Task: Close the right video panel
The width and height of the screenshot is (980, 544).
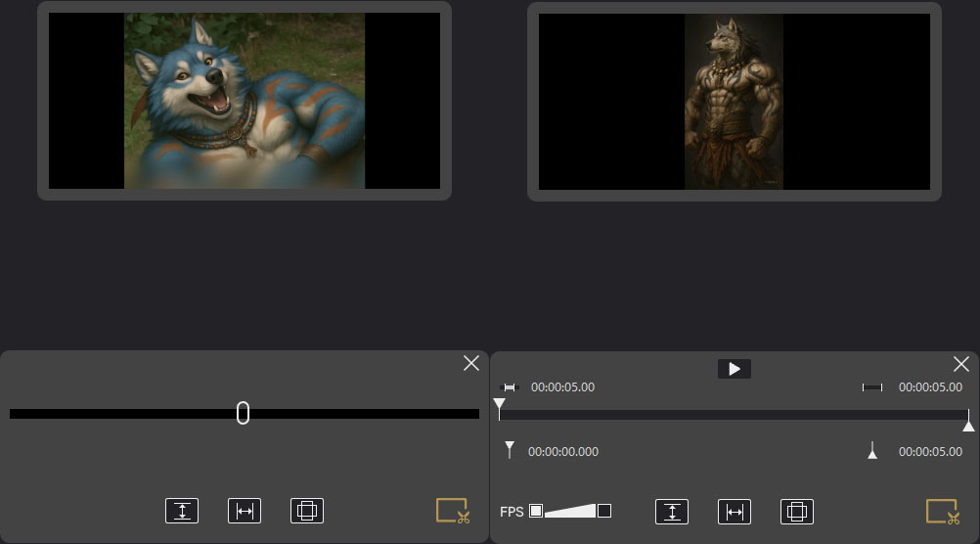Action: tap(961, 364)
